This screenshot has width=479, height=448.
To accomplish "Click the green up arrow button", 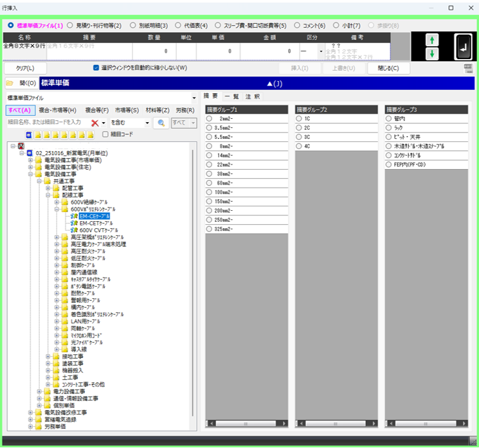I will [x=431, y=40].
